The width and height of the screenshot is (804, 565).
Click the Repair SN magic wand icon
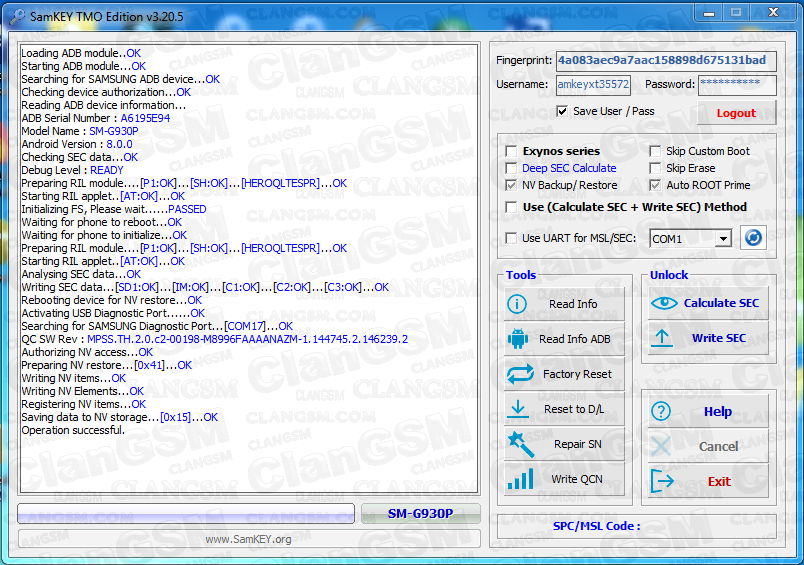[x=520, y=444]
